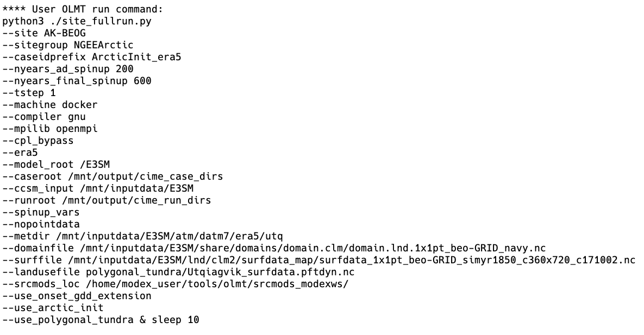644x335 pixels.
Task: Click the --caseroot cime_case_dirs path line
Action: (112, 176)
